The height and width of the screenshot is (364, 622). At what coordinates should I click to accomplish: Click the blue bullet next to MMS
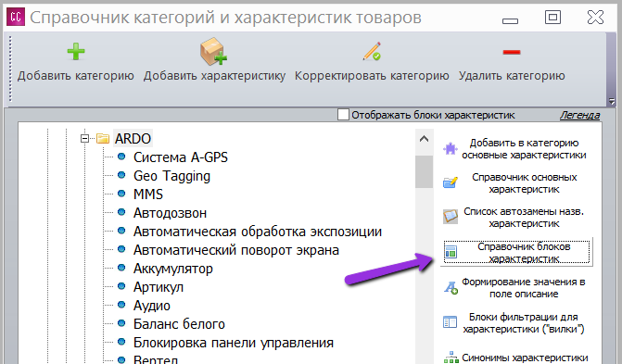coord(121,194)
